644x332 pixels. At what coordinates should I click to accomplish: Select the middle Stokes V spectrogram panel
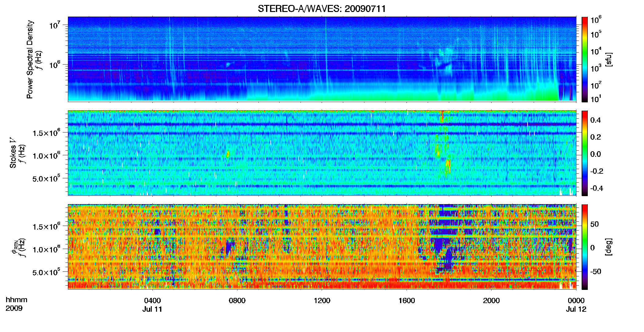tap(322, 153)
